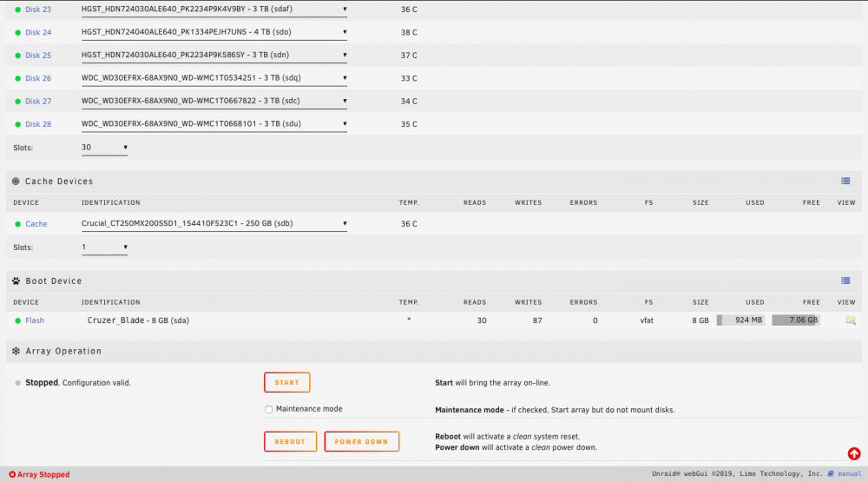Click the Flash 7.06 GB free bar
The height and width of the screenshot is (482, 868).
(795, 320)
